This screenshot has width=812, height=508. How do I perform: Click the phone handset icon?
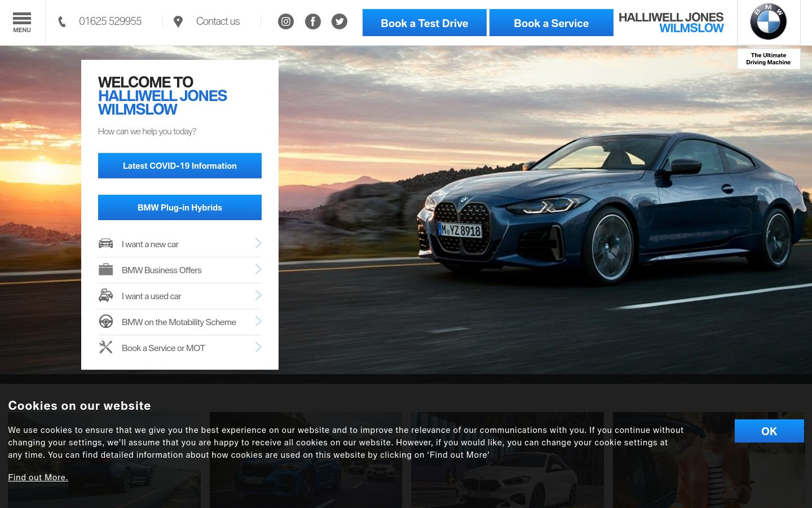62,21
